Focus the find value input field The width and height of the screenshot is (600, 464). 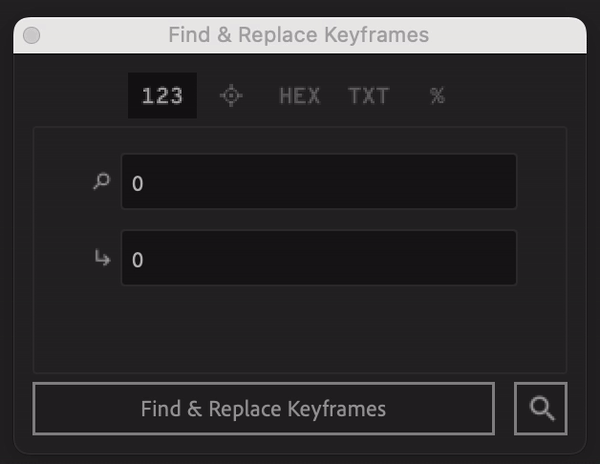pos(319,181)
